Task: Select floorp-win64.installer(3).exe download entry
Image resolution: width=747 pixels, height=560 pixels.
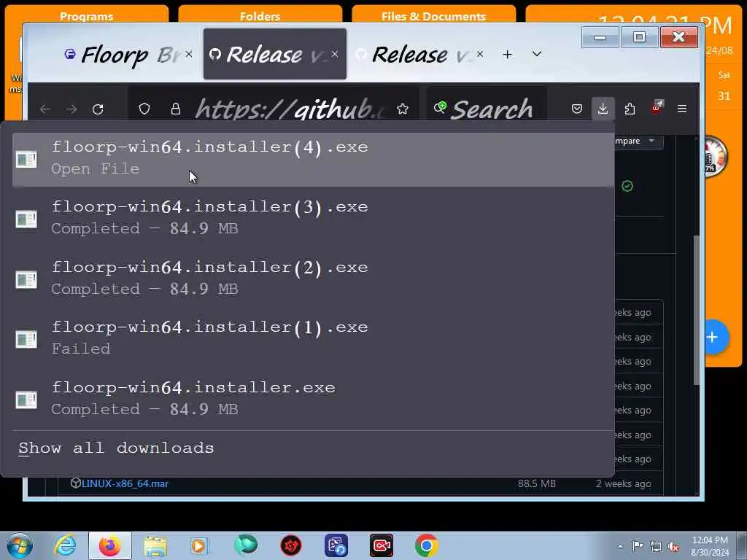Action: (x=313, y=219)
